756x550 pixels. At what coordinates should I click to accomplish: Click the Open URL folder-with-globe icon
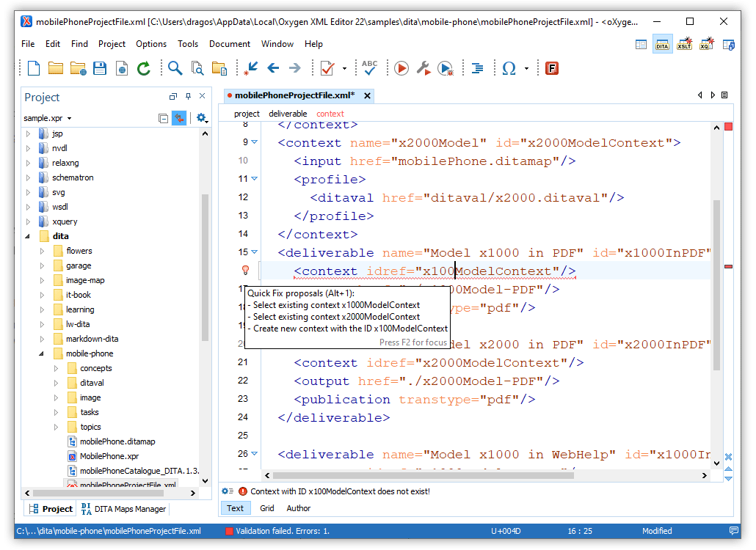click(78, 68)
